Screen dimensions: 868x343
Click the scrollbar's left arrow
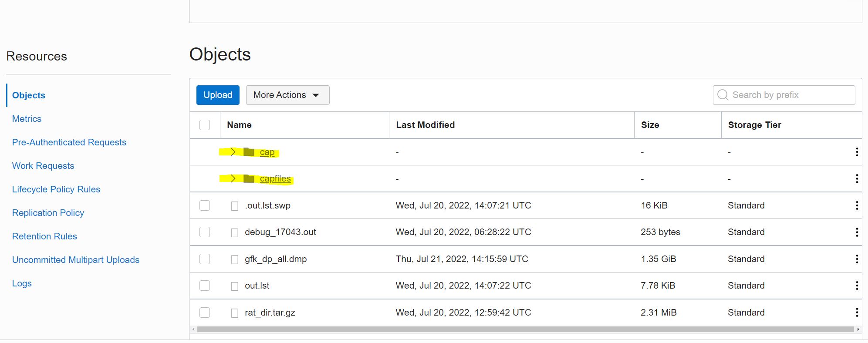[x=193, y=330]
